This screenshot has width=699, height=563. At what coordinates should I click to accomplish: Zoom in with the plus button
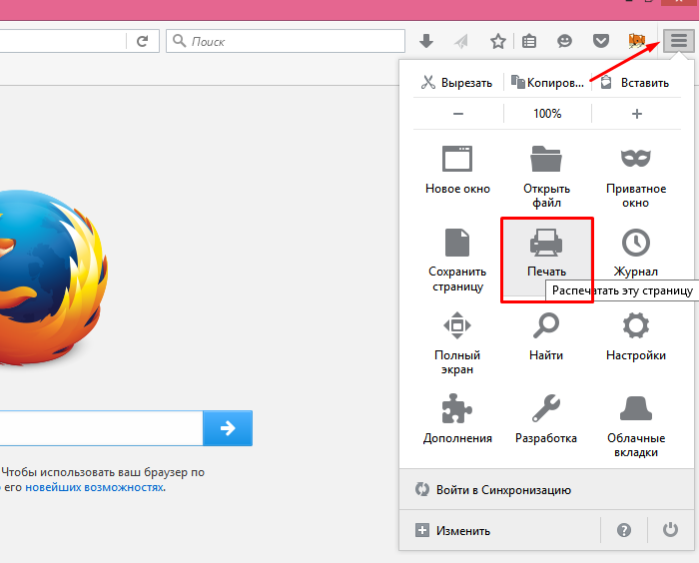(637, 114)
